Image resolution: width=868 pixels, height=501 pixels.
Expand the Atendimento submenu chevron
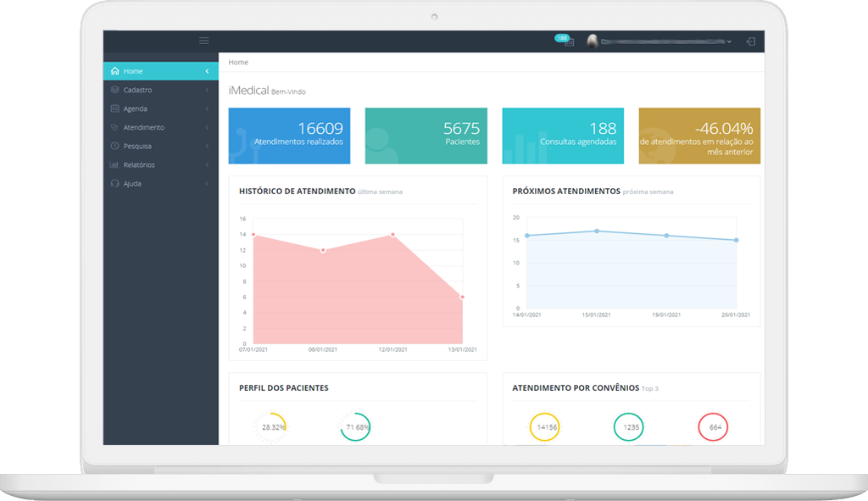(x=207, y=127)
